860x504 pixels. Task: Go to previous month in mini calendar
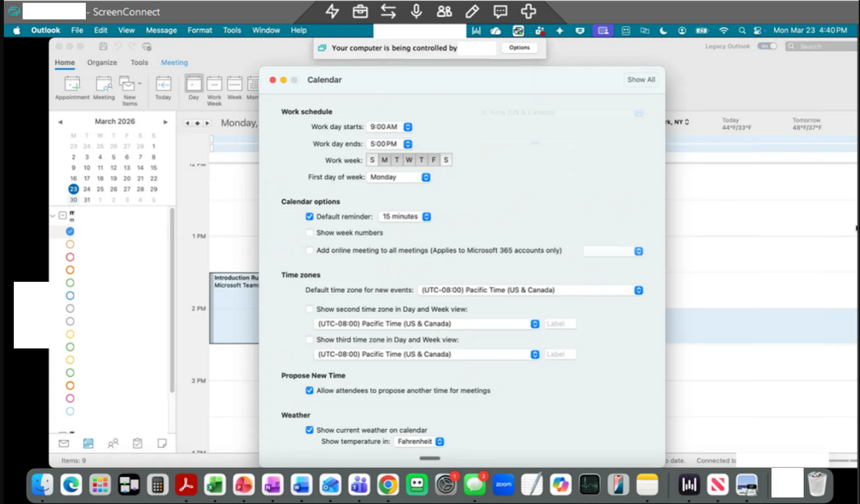[x=60, y=122]
